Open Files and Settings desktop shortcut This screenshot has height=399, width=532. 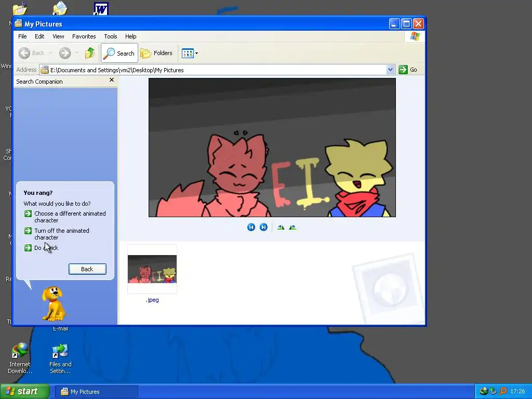click(60, 358)
